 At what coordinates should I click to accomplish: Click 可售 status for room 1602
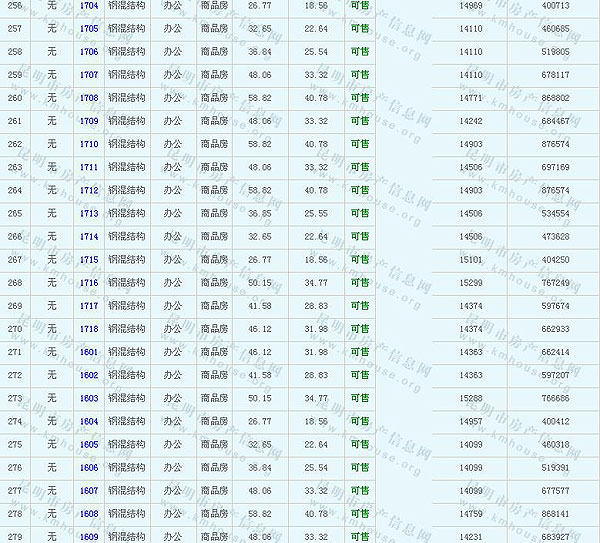[360, 375]
